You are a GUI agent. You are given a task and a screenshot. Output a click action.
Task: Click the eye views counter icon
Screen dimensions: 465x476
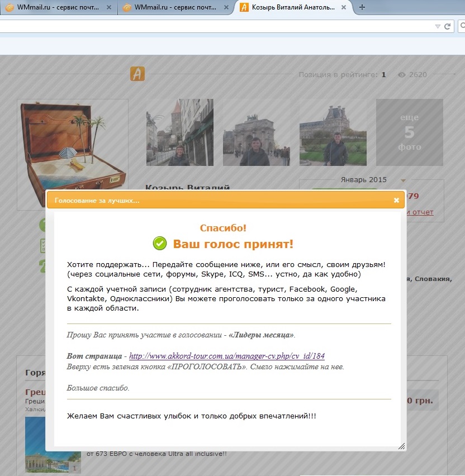click(x=401, y=75)
